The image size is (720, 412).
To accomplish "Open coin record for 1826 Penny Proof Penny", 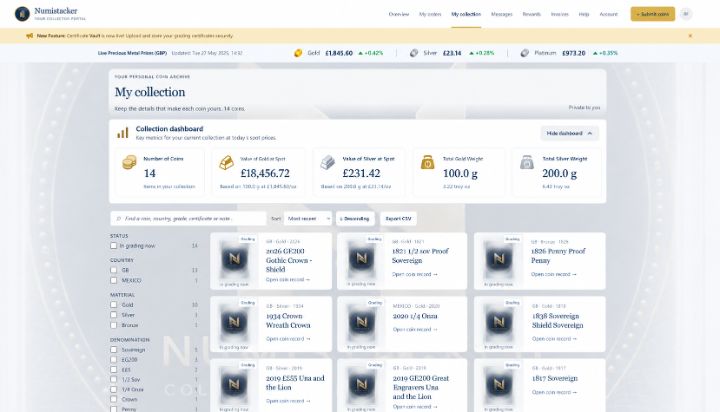I will [x=554, y=274].
